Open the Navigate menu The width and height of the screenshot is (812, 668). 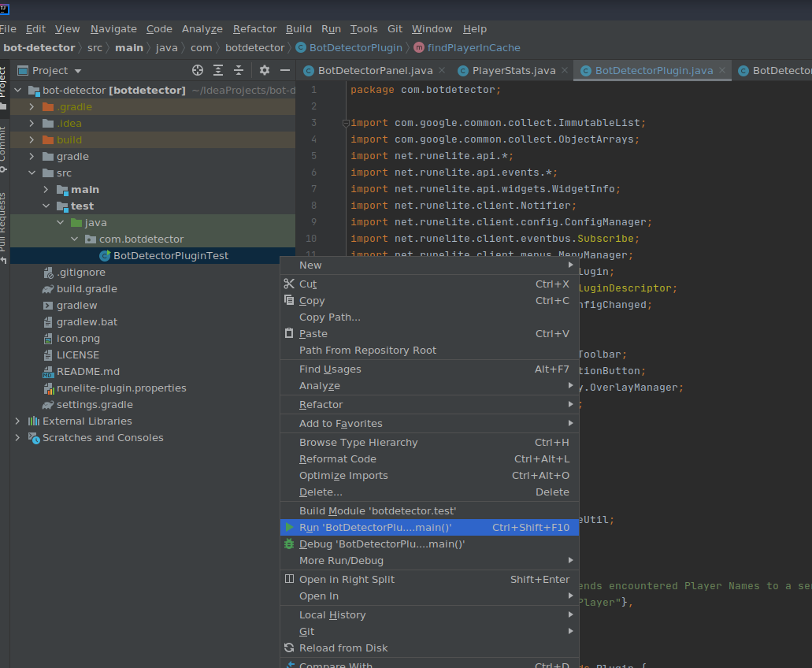(x=113, y=29)
